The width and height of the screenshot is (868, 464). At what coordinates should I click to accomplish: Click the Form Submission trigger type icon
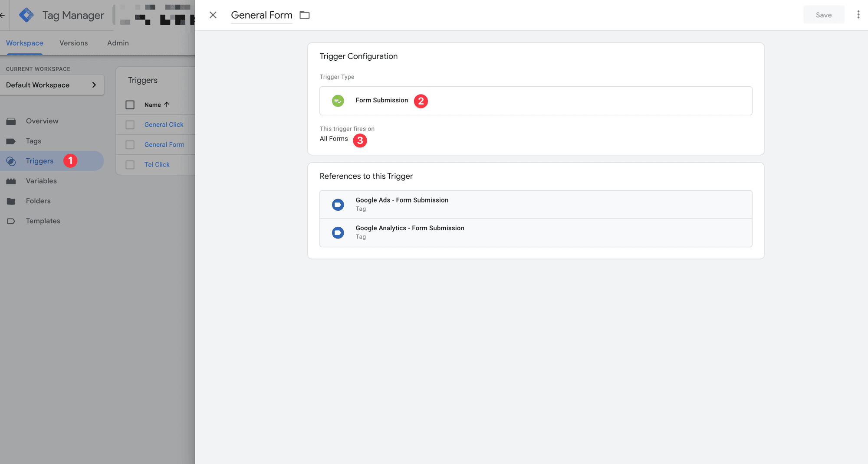[338, 101]
